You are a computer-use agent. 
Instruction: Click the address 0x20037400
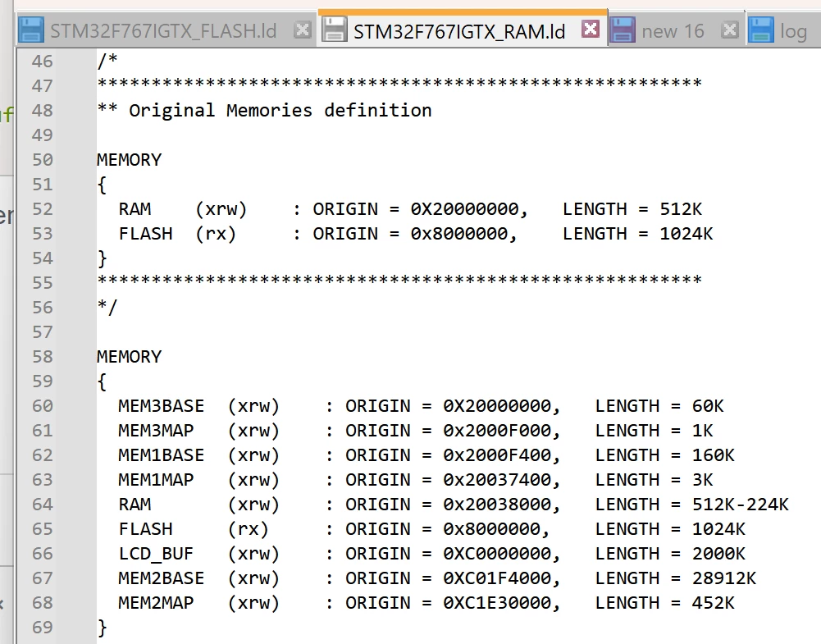coord(497,480)
